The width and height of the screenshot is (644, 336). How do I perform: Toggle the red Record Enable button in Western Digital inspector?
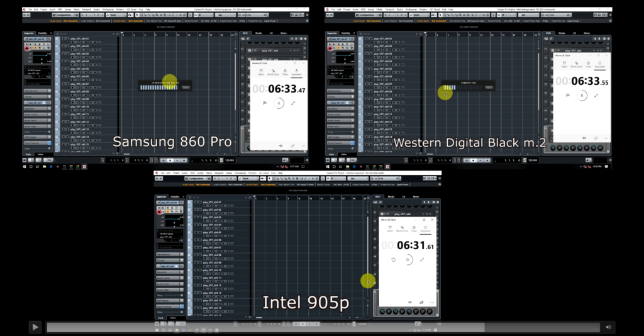tap(330, 48)
